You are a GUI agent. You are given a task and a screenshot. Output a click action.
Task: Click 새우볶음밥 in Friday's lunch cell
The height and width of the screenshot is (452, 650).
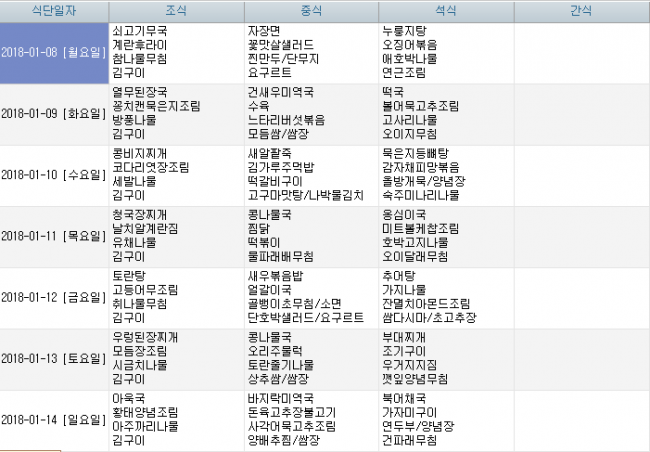pyautogui.click(x=275, y=276)
